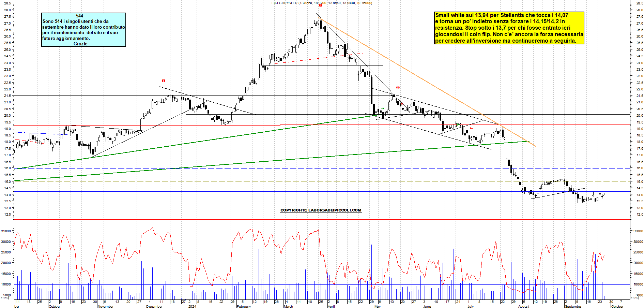This screenshot has height=308, width=644.
Task: Click the 20.0 price label on left axis
Action: pos(7,115)
